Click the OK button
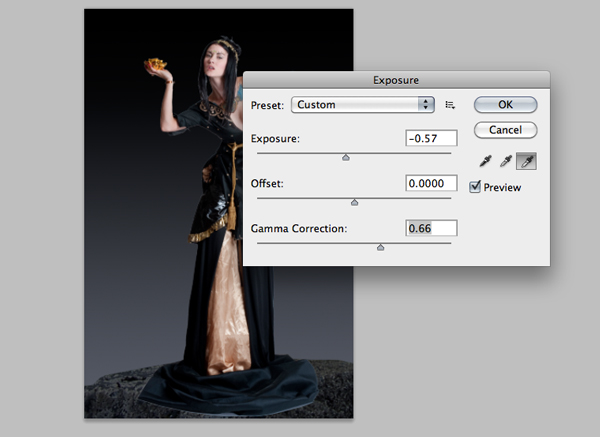 click(505, 104)
